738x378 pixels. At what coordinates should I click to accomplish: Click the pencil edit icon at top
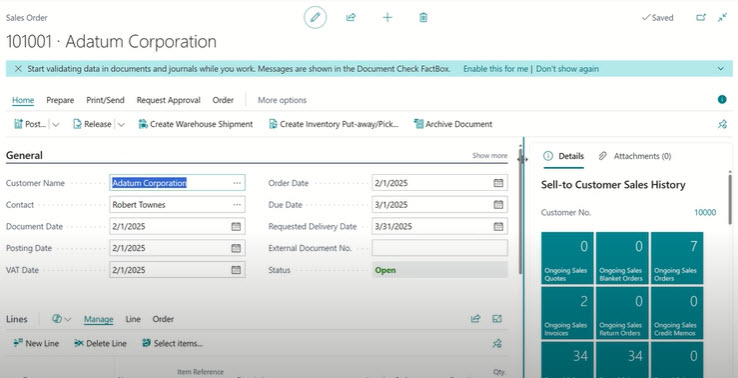315,18
